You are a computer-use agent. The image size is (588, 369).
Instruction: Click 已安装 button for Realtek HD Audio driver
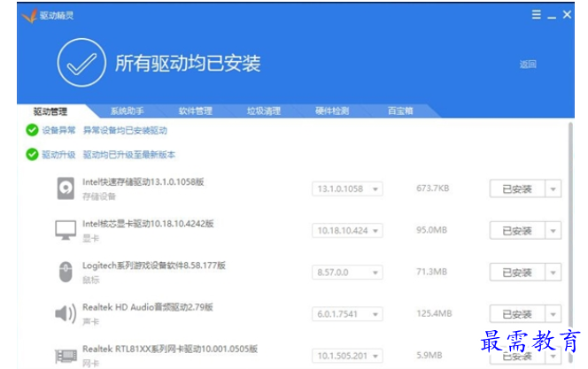(517, 314)
